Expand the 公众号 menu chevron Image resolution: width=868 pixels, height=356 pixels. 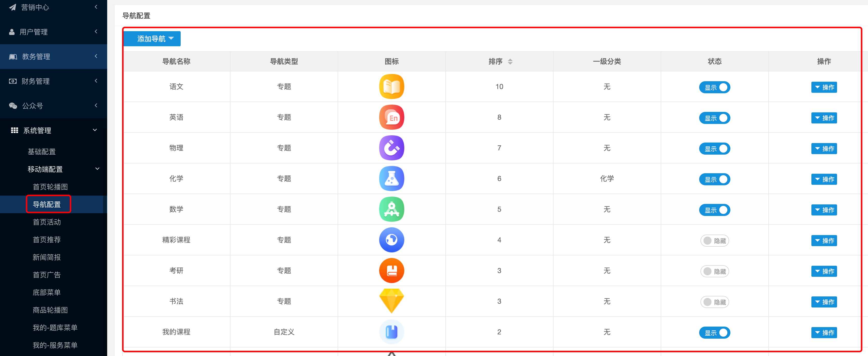(x=96, y=105)
